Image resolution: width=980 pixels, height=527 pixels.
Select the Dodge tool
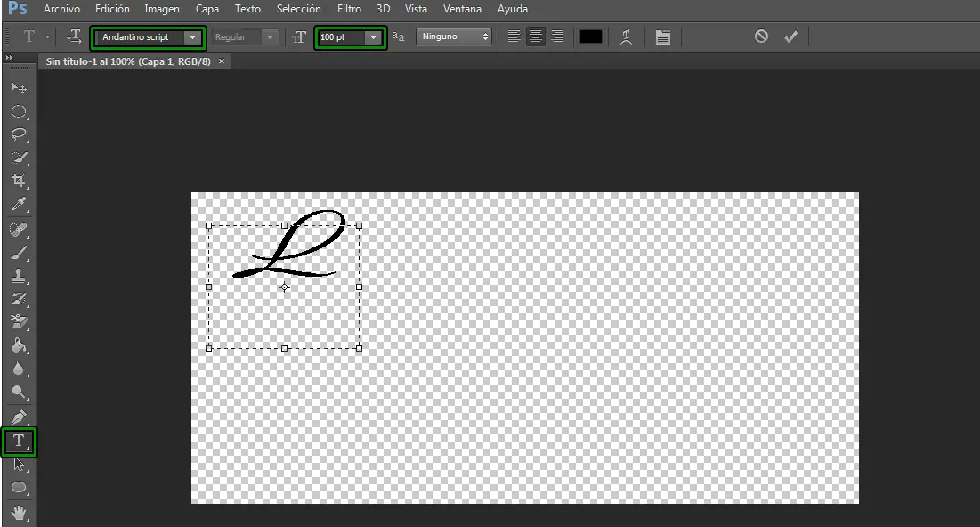(19, 392)
